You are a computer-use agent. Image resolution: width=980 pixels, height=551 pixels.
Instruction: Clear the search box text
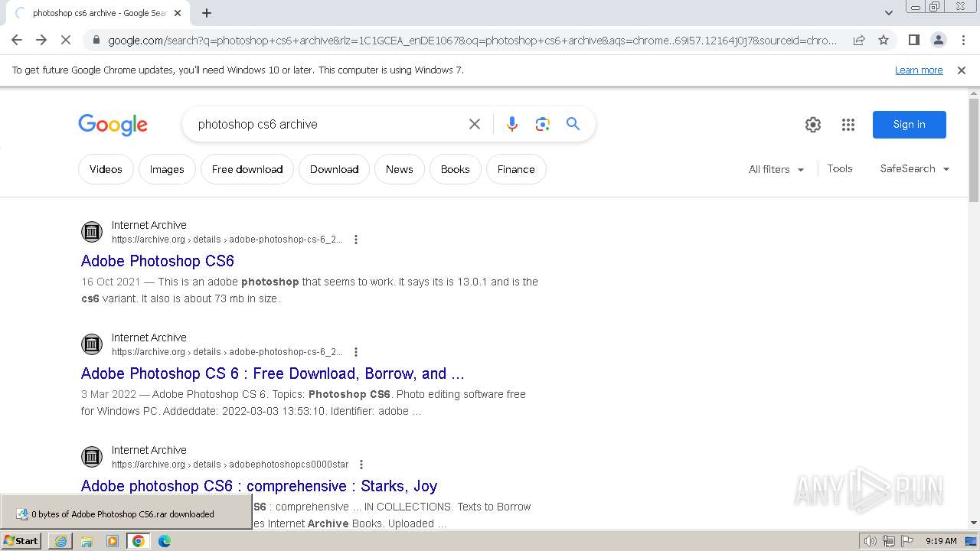click(x=475, y=124)
